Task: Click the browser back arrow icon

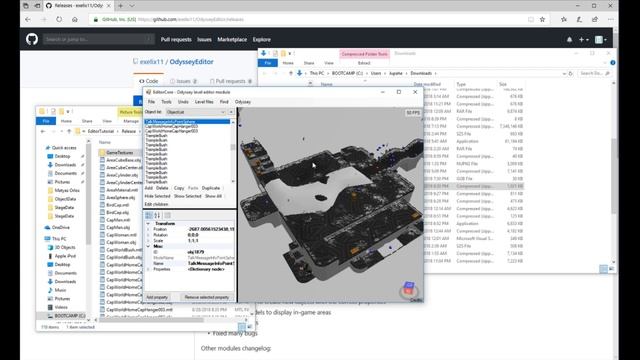Action: [x=28, y=19]
